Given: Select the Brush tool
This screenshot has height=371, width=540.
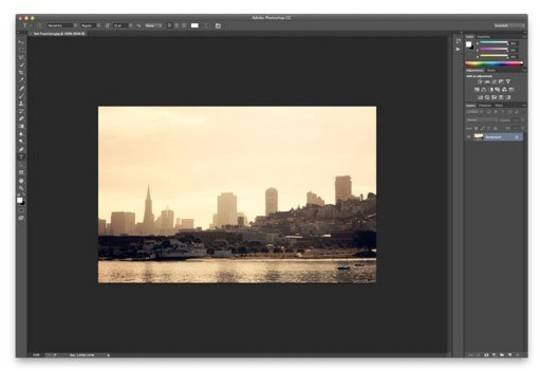Looking at the screenshot, I should [21, 95].
